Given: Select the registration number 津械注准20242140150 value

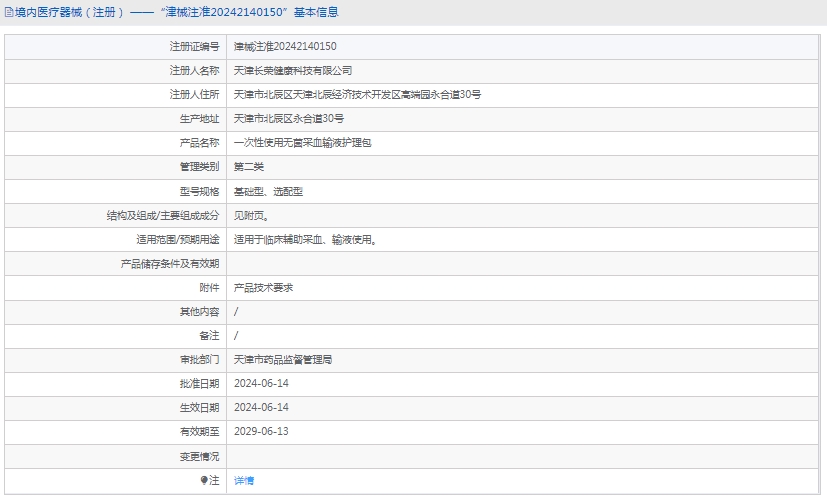Looking at the screenshot, I should (284, 46).
